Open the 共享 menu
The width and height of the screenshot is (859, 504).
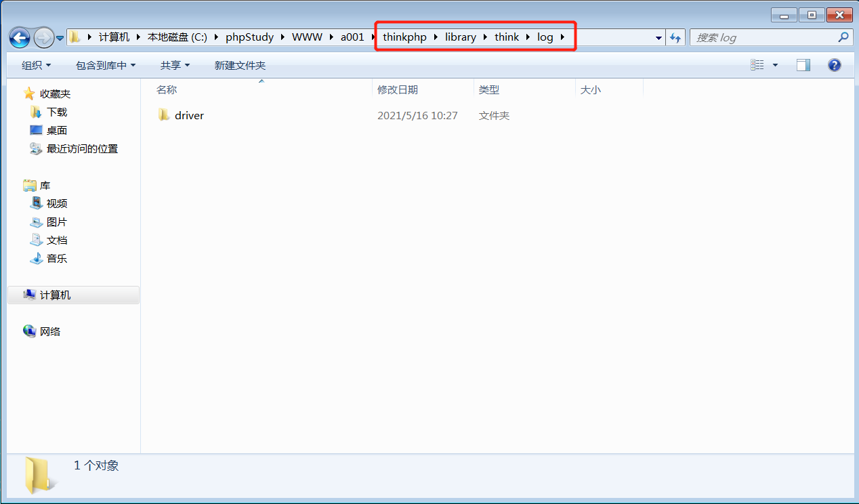pos(175,65)
